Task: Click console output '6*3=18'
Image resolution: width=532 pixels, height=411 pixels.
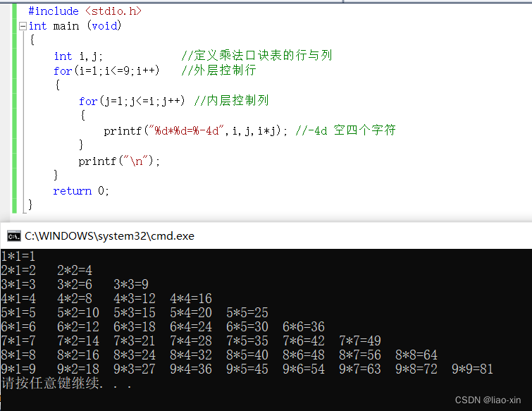Action: click(135, 327)
